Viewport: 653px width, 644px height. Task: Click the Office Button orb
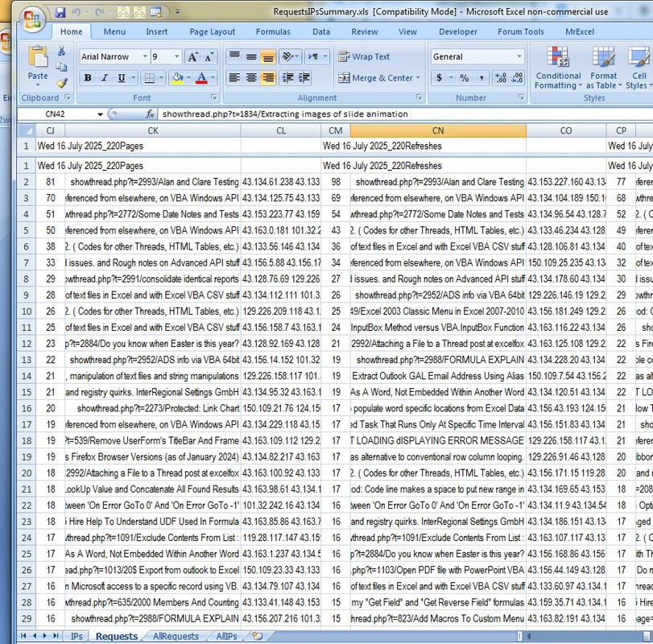(32, 20)
